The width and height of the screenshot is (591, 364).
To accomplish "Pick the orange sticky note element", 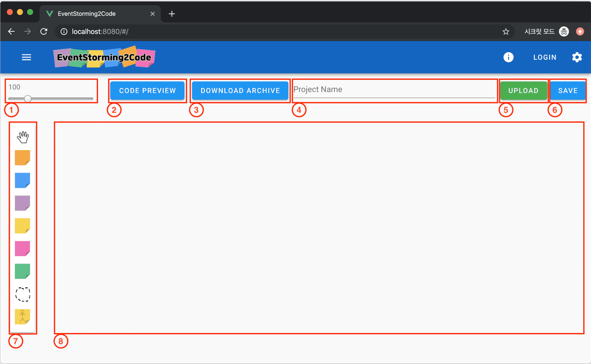I will coord(23,158).
